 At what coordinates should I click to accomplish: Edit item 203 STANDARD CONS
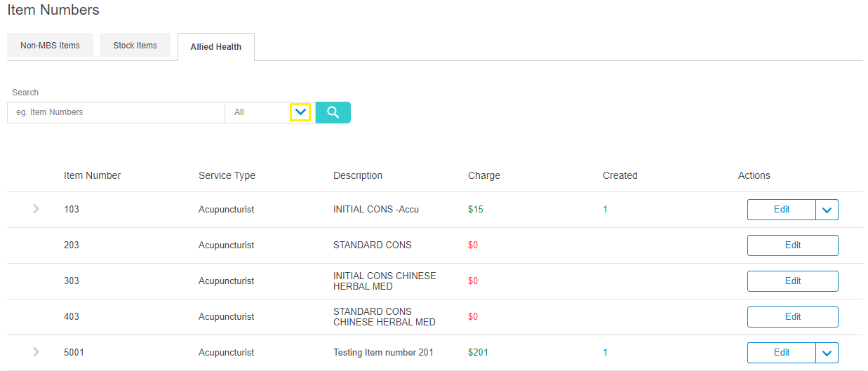click(793, 245)
